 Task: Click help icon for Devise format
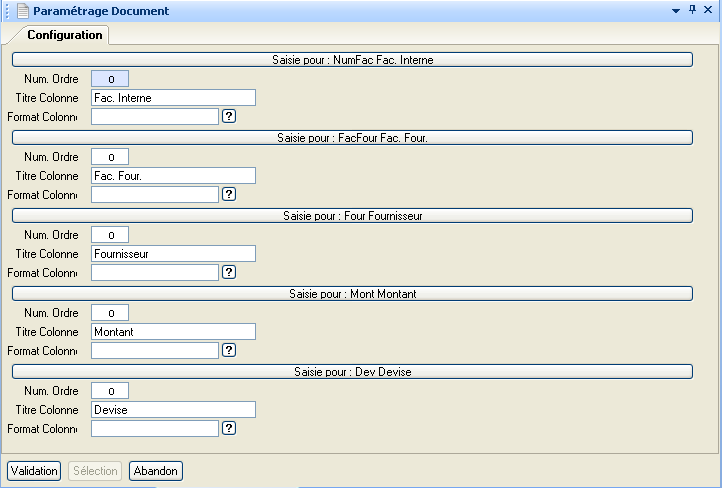[x=228, y=428]
